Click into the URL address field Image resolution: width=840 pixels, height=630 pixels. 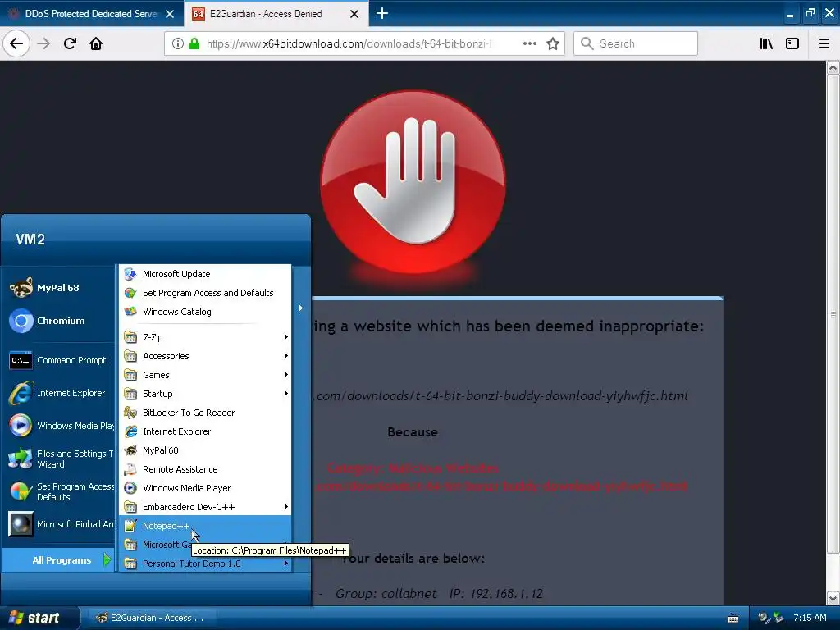[349, 44]
